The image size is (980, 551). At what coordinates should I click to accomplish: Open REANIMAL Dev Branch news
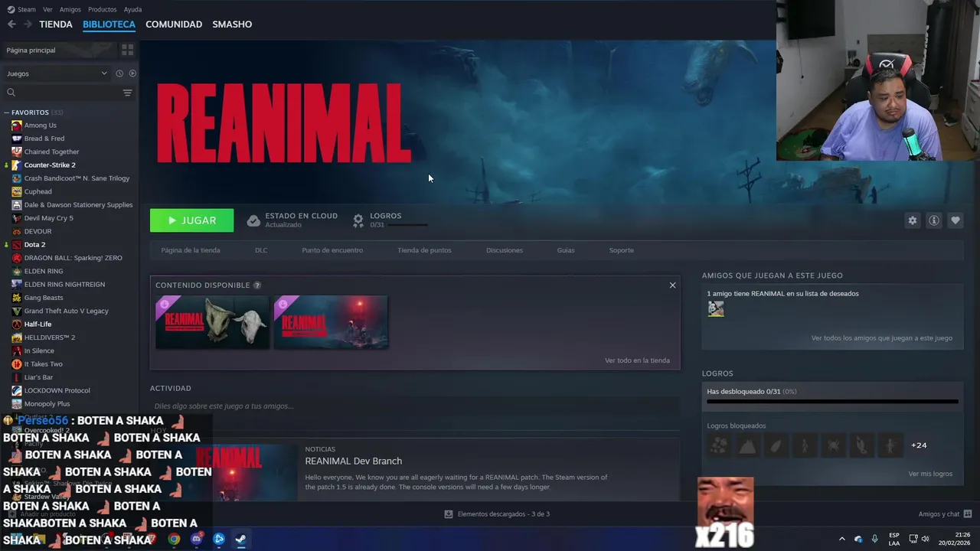353,461
